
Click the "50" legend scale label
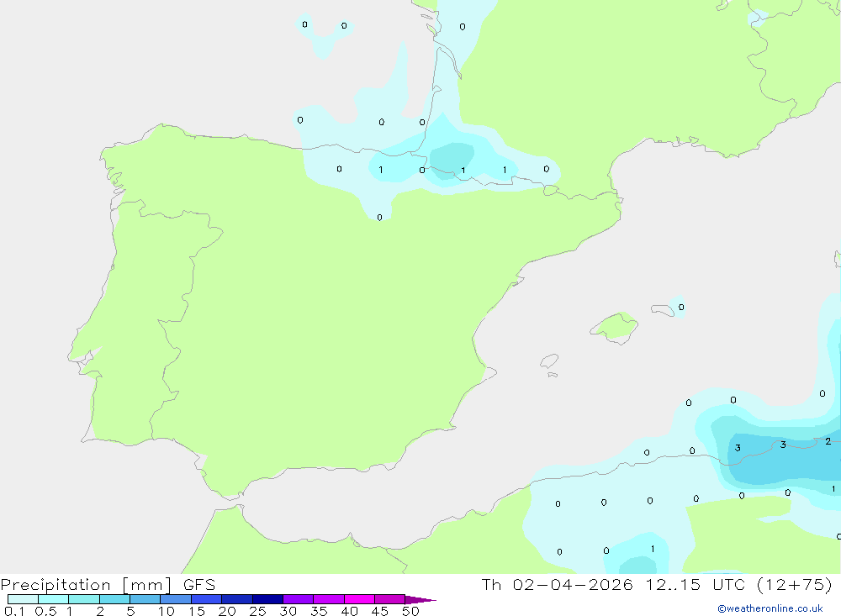[411, 611]
